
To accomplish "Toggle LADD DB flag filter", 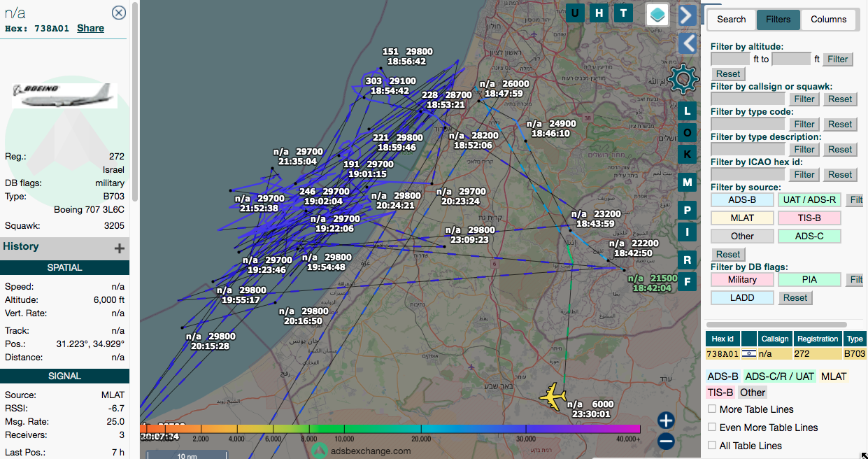I will click(742, 298).
